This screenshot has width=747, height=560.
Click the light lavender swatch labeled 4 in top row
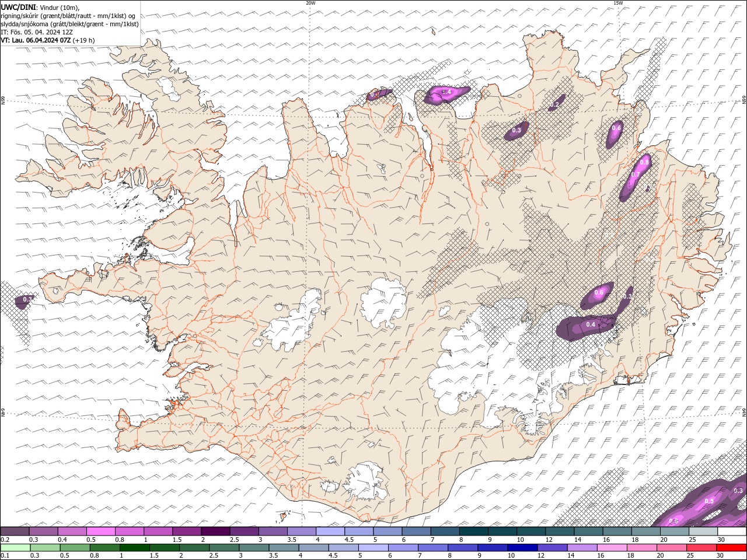tap(330, 531)
